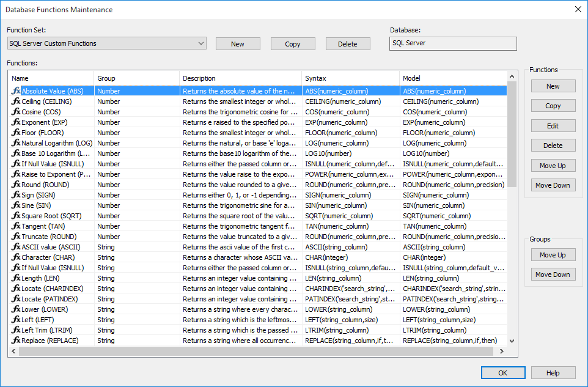Click fx icon next to Lower (LOWER)
Image resolution: width=588 pixels, height=387 pixels.
(x=16, y=309)
